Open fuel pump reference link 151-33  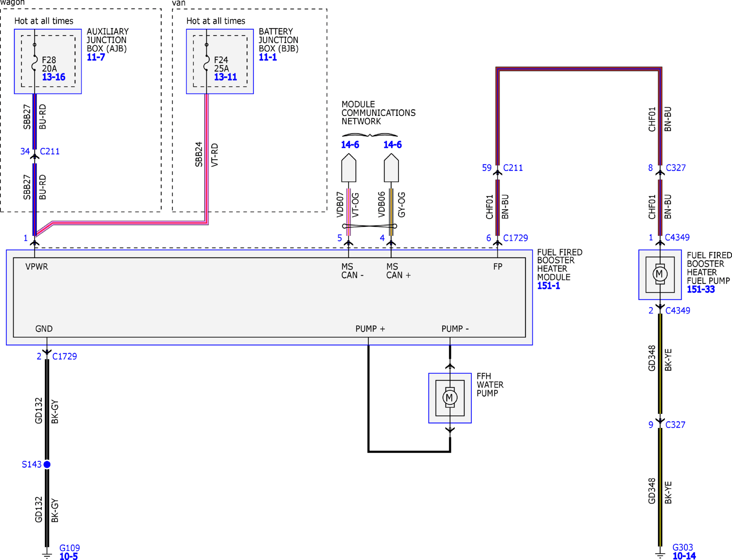(x=701, y=290)
